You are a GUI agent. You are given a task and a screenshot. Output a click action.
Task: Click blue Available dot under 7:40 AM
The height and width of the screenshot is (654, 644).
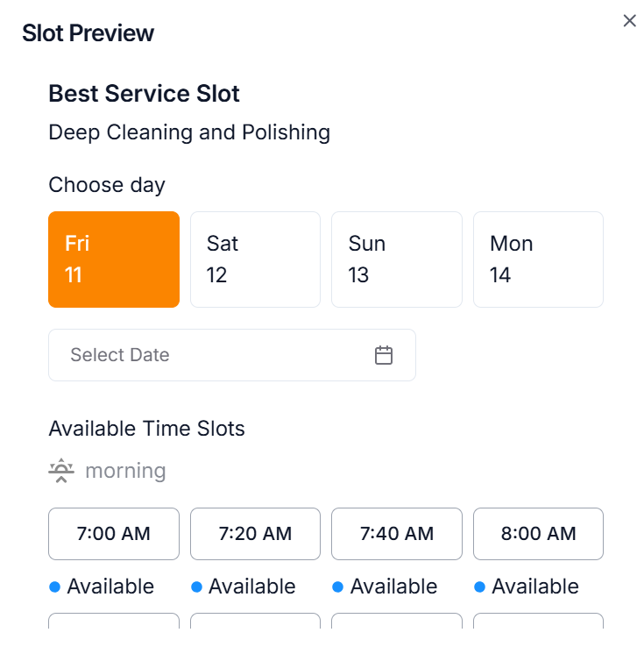coord(338,586)
